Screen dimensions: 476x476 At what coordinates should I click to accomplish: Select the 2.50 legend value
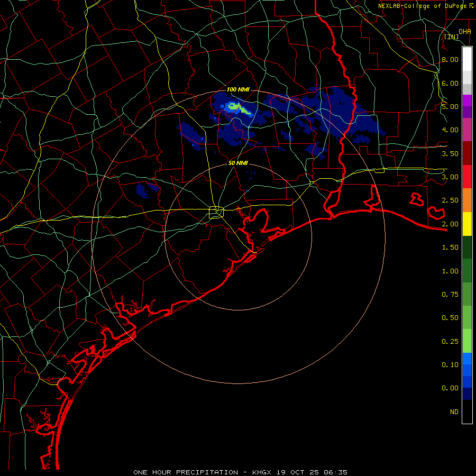click(450, 200)
